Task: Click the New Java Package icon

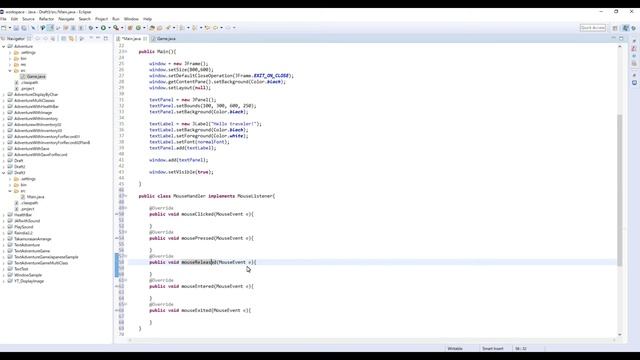Action: point(130,28)
